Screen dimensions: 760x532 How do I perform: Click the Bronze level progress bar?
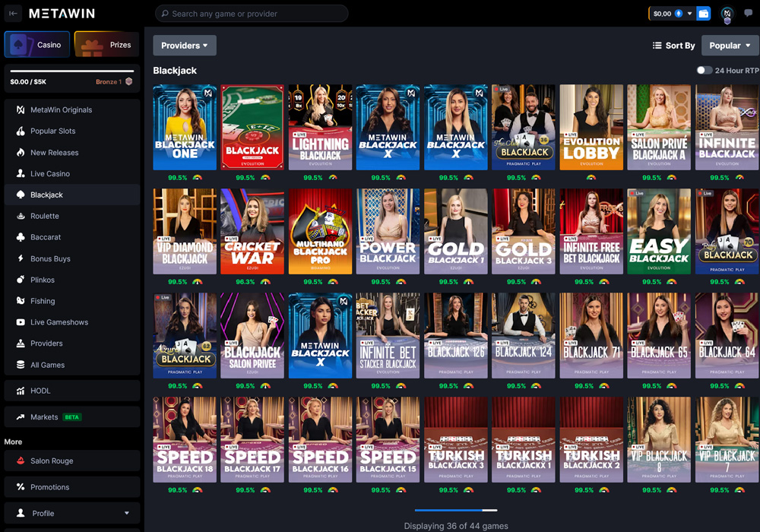coord(72,71)
